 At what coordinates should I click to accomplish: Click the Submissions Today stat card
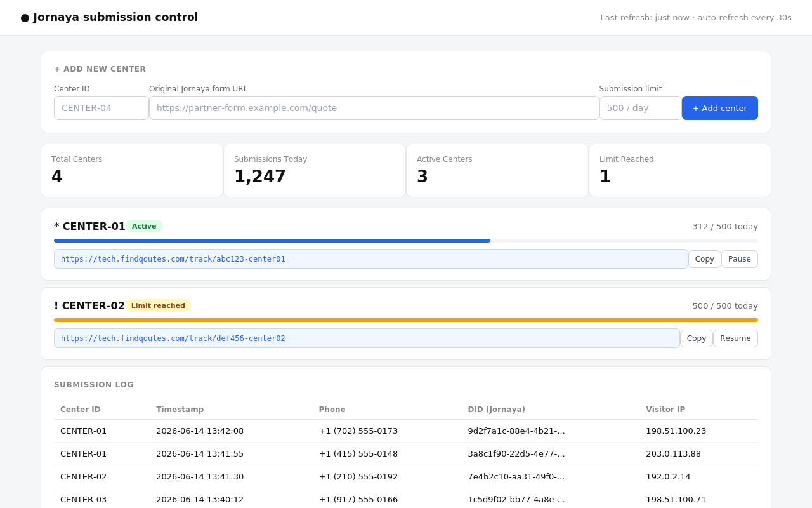point(315,171)
